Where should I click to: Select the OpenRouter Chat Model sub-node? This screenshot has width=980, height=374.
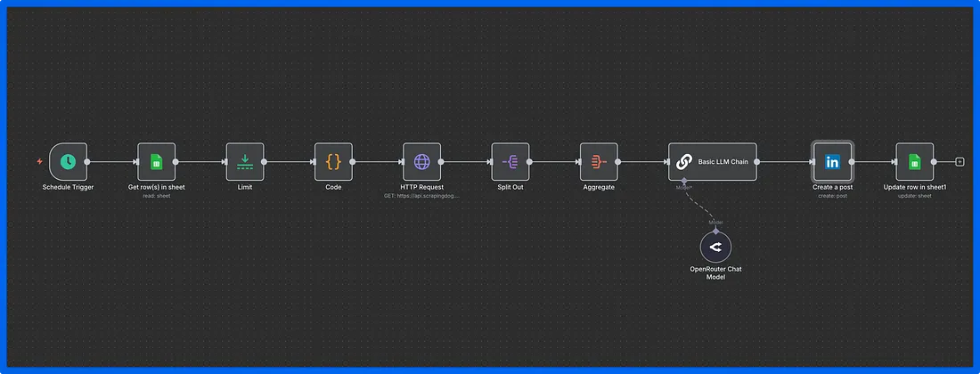pyautogui.click(x=715, y=248)
